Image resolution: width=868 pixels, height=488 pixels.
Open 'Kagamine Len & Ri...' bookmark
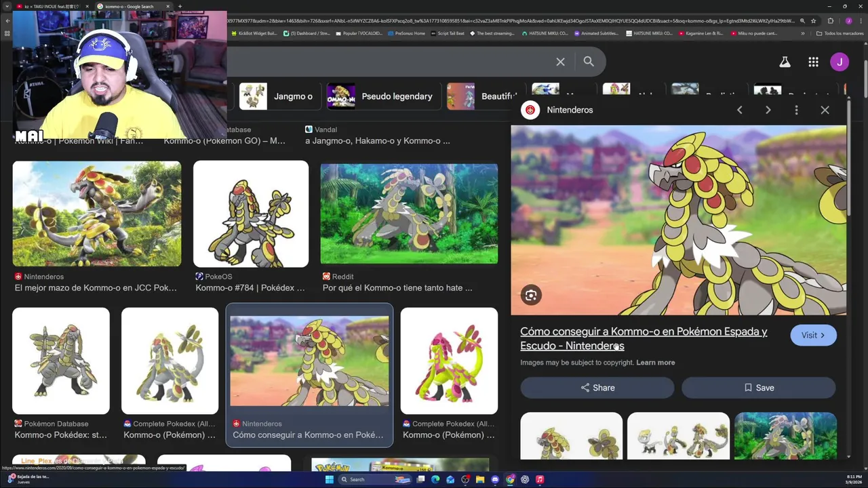point(701,33)
